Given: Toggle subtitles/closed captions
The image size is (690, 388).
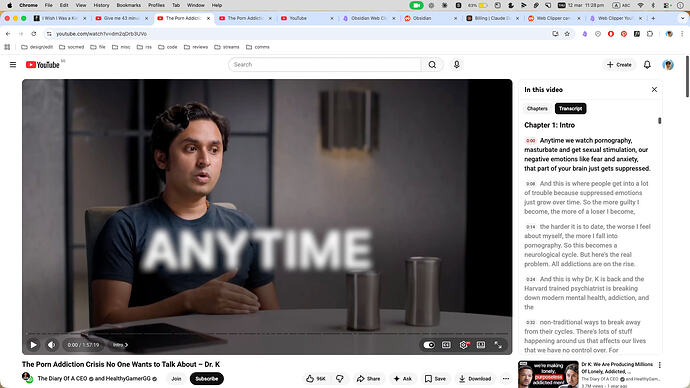Looking at the screenshot, I should click(446, 345).
